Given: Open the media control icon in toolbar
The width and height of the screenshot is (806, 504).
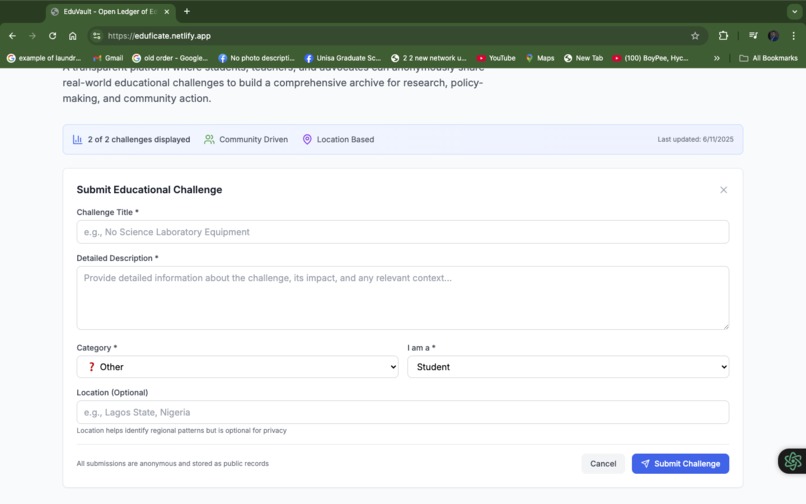Looking at the screenshot, I should [753, 36].
